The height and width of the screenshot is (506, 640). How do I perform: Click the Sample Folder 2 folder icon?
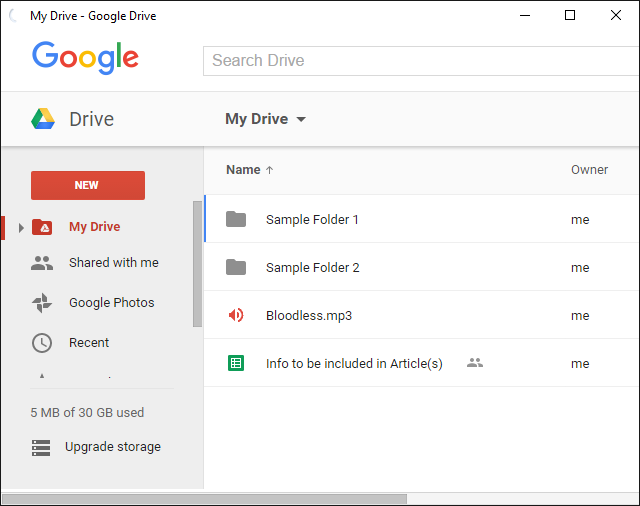[236, 267]
